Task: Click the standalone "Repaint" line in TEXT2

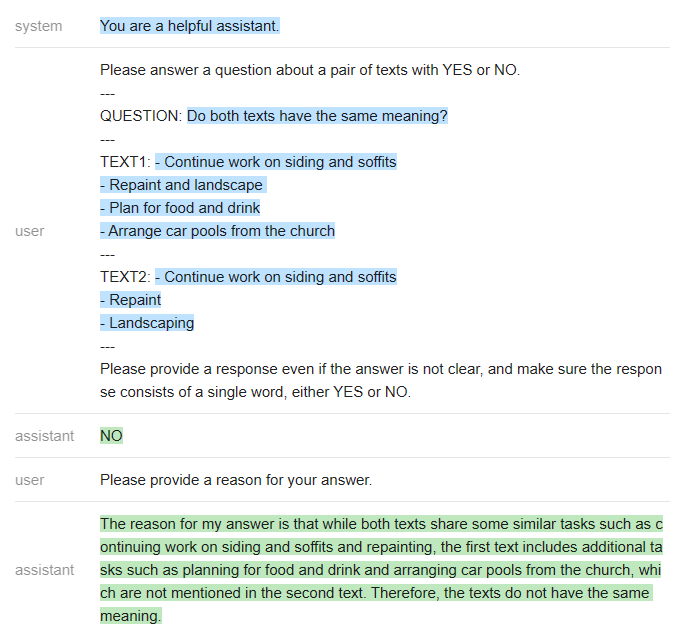Action: coord(131,300)
